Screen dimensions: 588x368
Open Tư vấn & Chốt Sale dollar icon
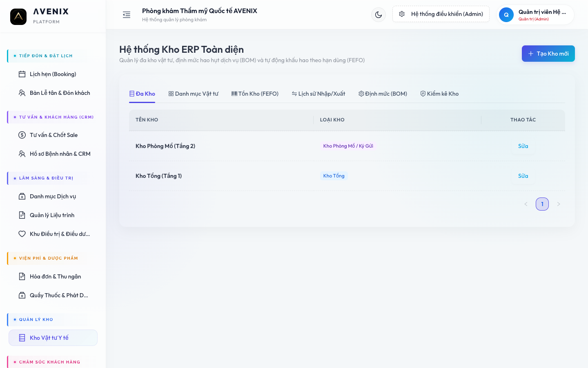pyautogui.click(x=22, y=135)
